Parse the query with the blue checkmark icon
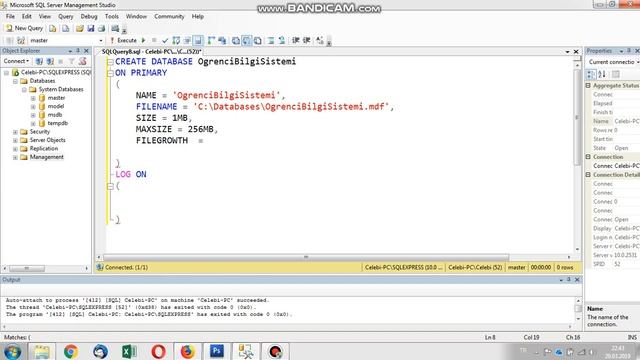 (165, 40)
